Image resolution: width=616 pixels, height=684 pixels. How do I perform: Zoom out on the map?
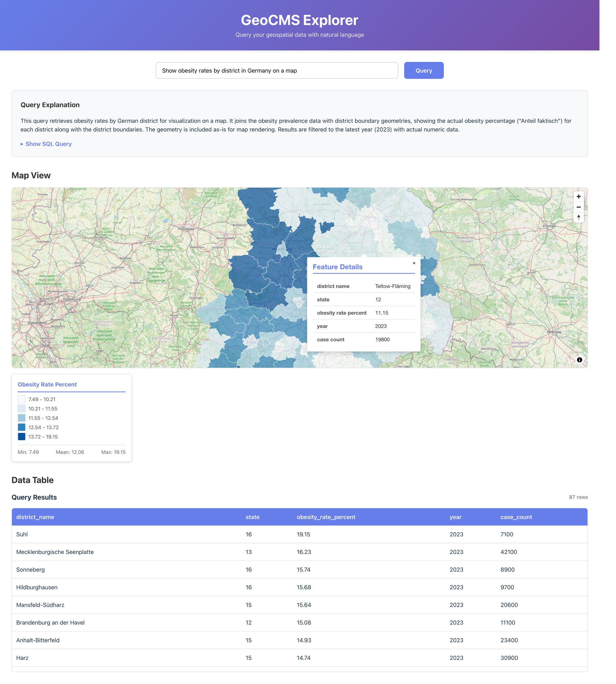[x=578, y=207]
